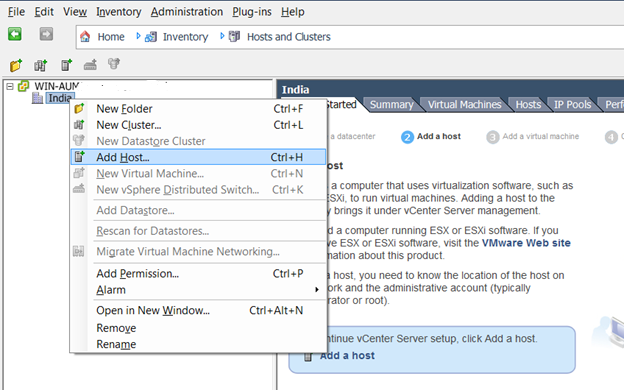Viewport: 624px width, 390px height.
Task: Click the New vSphere Distributed Switch toolbar icon
Action: [90, 64]
